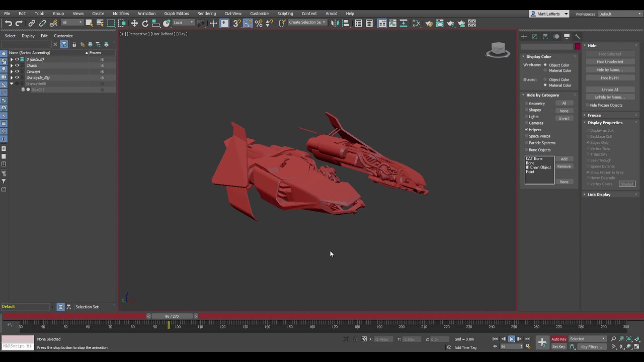Activate the Select and Link tool
Screen dimensions: 644x362
click(32, 23)
